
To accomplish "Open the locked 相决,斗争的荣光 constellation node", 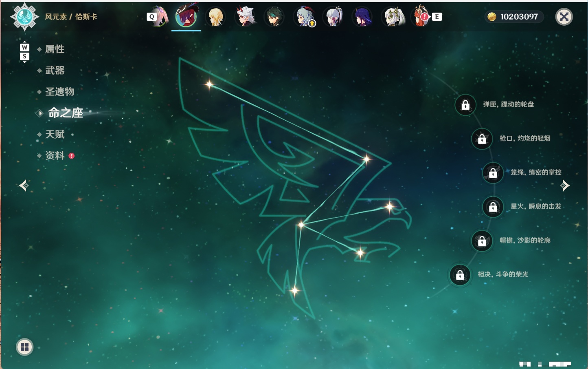I will tap(460, 275).
